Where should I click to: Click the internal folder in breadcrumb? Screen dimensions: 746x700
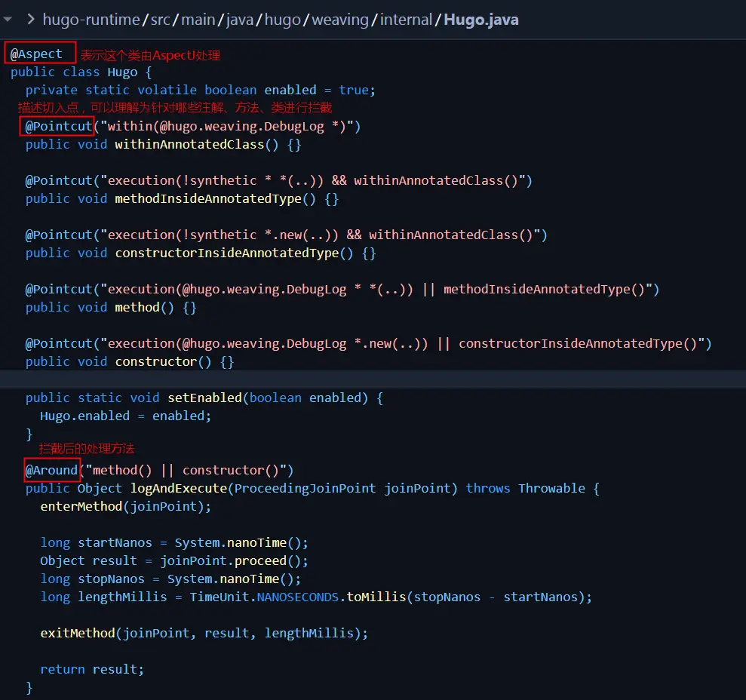point(406,20)
